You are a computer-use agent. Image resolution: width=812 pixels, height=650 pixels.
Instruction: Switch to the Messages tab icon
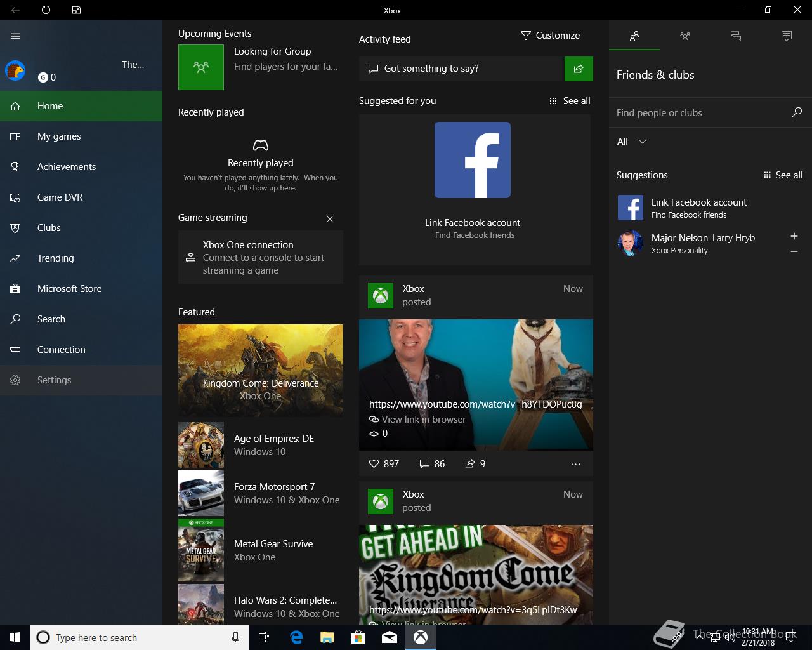click(x=736, y=36)
